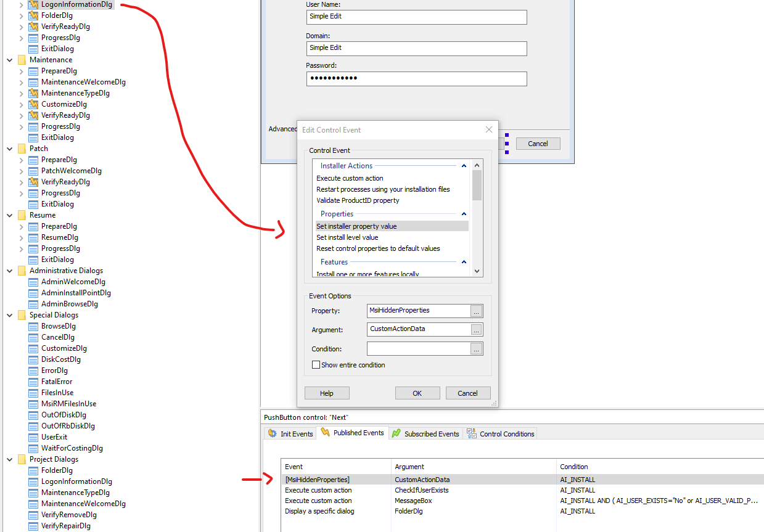Viewport: 764px width, 532px height.
Task: Click the Help button
Action: pos(327,393)
